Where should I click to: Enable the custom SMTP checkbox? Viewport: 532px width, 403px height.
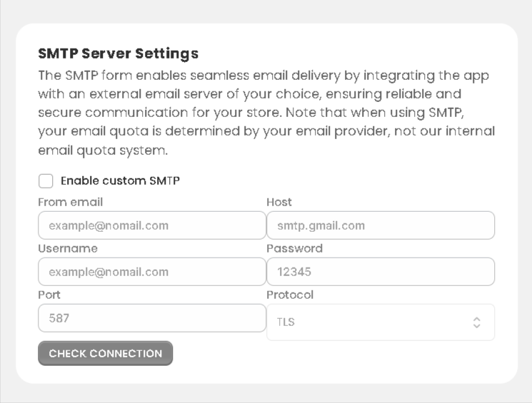pos(46,181)
